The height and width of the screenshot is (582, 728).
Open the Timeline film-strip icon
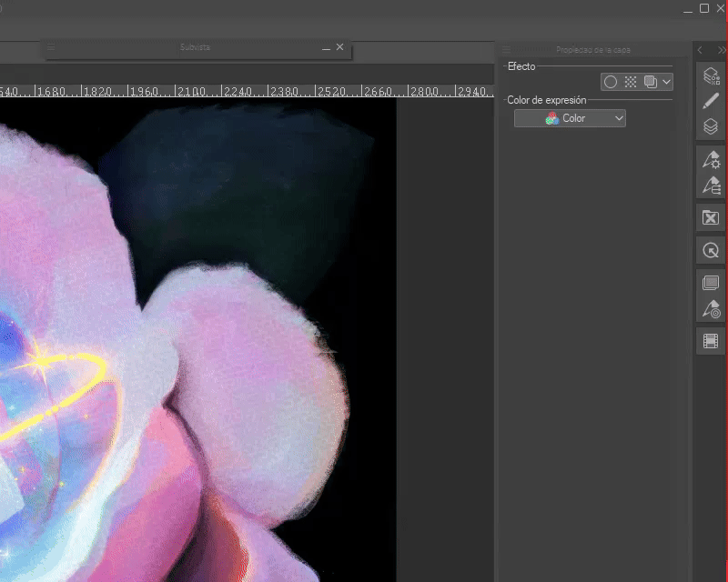click(x=711, y=341)
